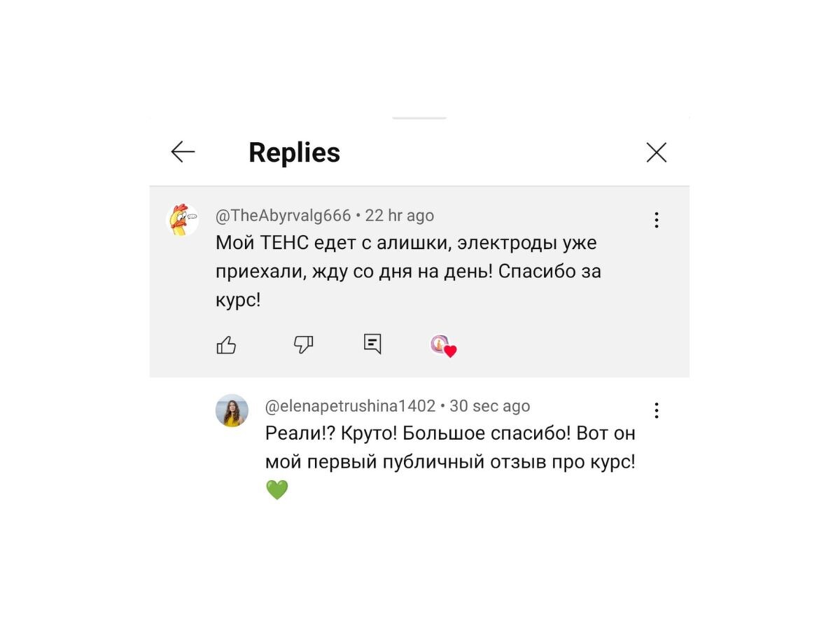
Task: Like the comment by TheAbyrvalg666
Action: [x=226, y=344]
